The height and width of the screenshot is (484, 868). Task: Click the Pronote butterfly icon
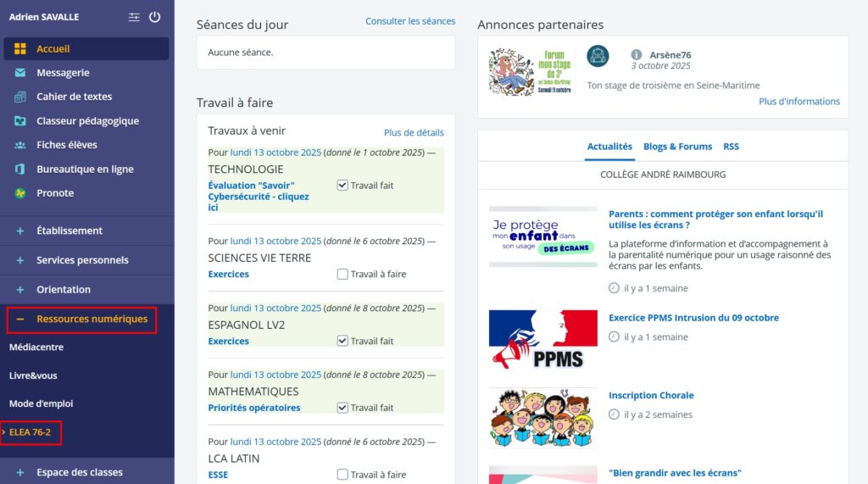pyautogui.click(x=20, y=193)
